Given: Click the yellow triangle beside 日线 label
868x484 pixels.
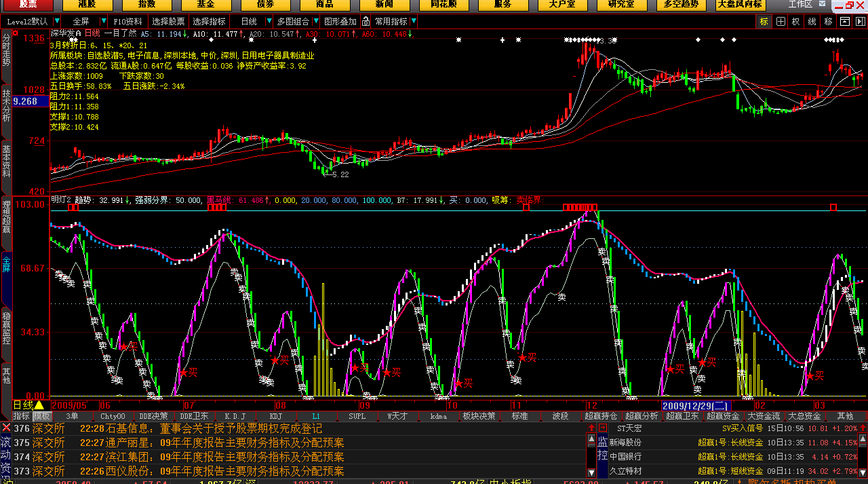Looking at the screenshot, I should point(39,405).
